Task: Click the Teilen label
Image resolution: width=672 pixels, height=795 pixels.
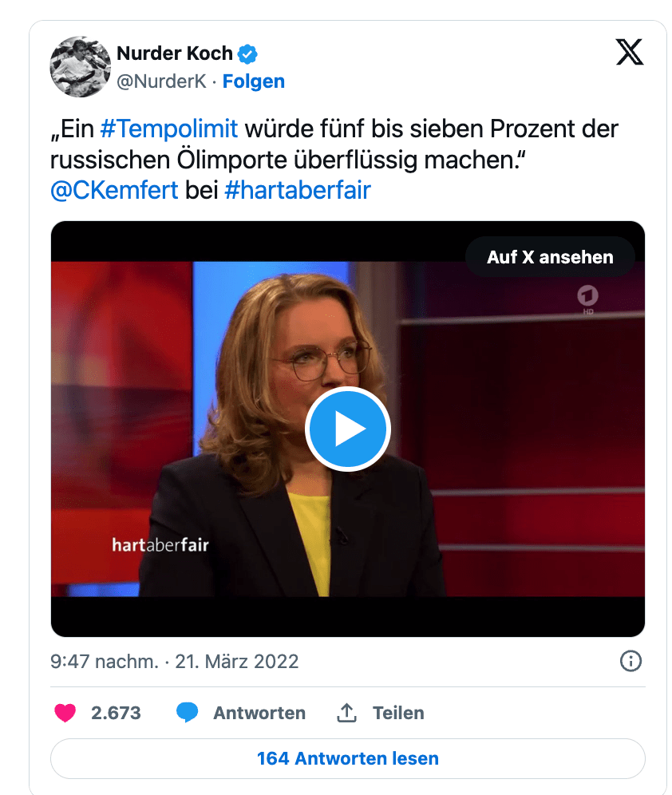Action: (398, 713)
